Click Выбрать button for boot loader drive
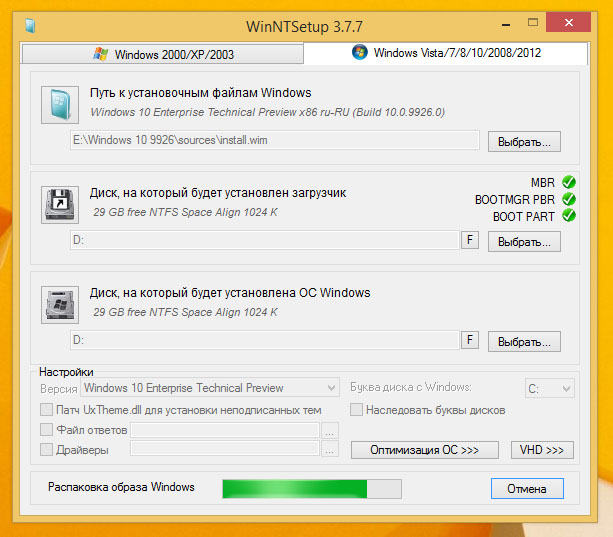 524,242
